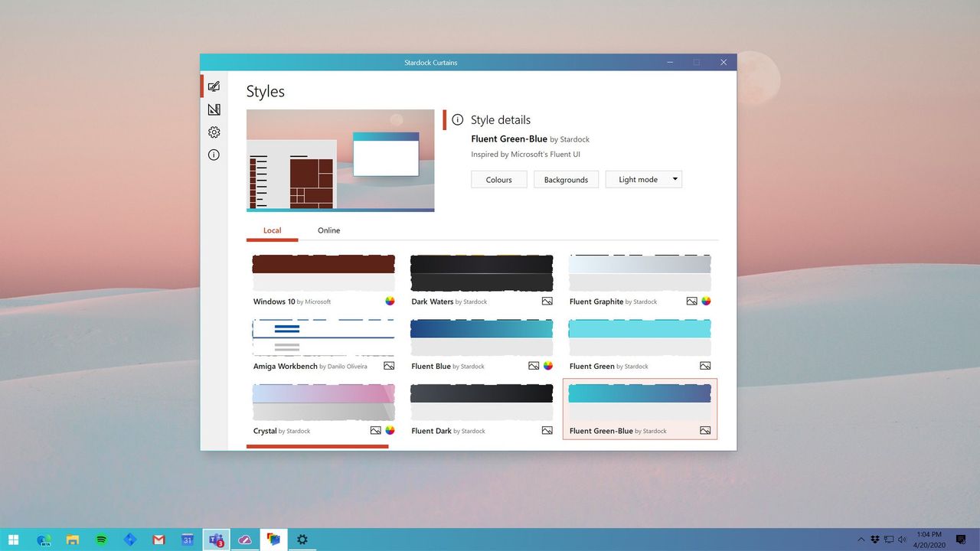Open Microsoft Teams from the taskbar
Screen dimensions: 980x551
(x=216, y=540)
